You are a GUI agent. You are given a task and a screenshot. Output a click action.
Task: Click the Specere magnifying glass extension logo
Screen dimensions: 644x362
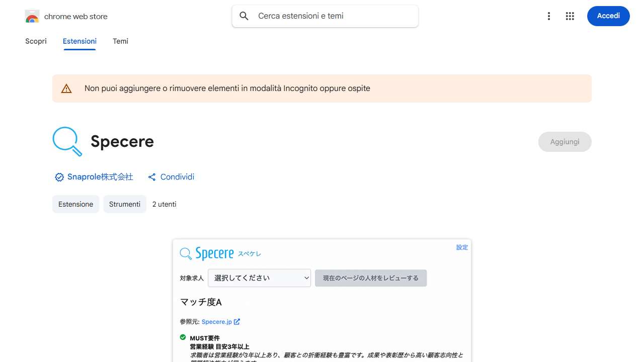[67, 142]
